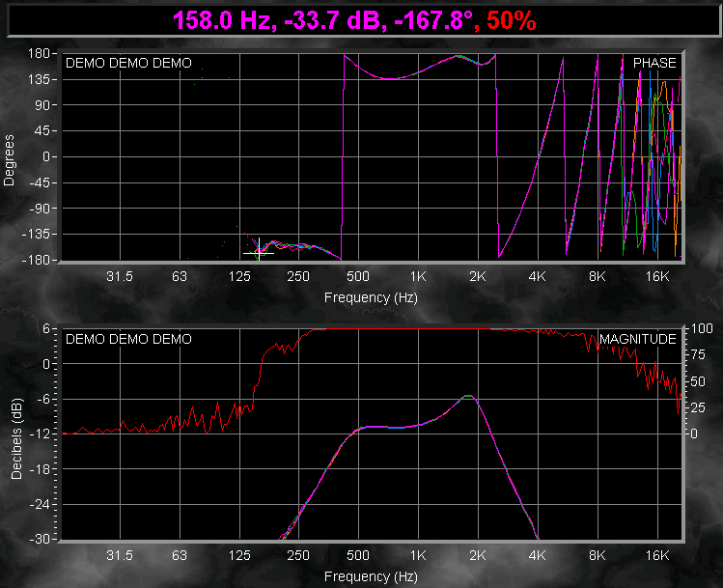Screen dimensions: 723x588
Task: Click 'Frequency (Hz)' label under phase plot
Action: coord(371,298)
